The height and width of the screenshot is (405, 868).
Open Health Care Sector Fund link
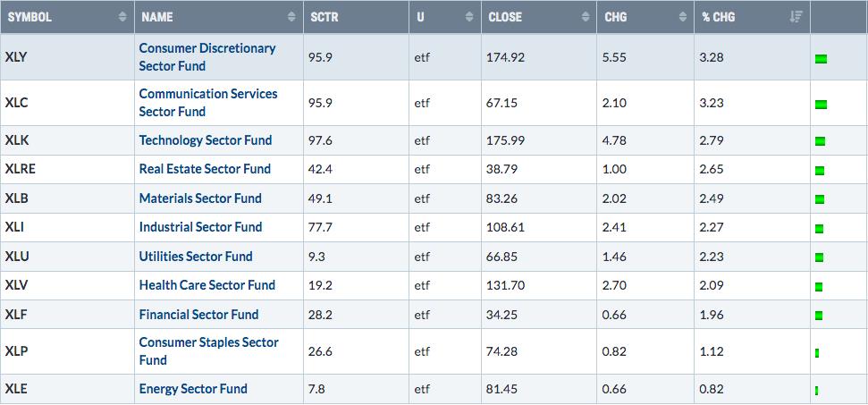point(207,285)
